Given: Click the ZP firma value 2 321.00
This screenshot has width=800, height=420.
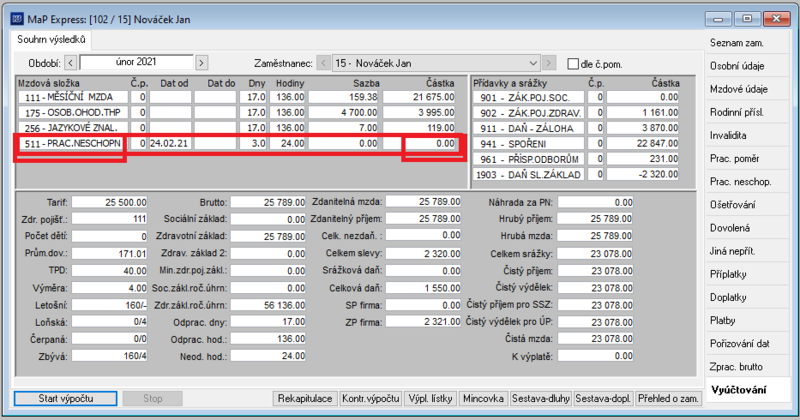Looking at the screenshot, I should tap(423, 322).
